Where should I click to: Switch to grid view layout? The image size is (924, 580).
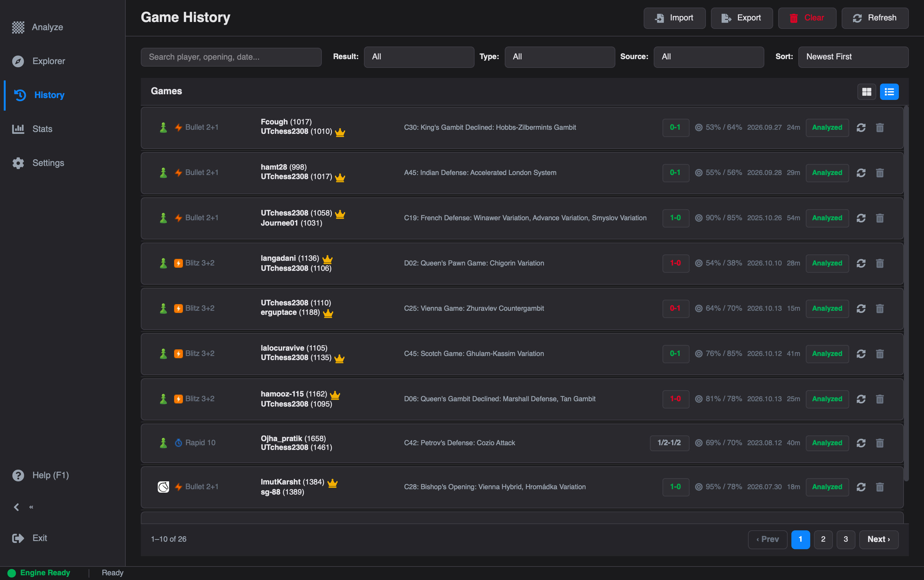[x=866, y=92]
